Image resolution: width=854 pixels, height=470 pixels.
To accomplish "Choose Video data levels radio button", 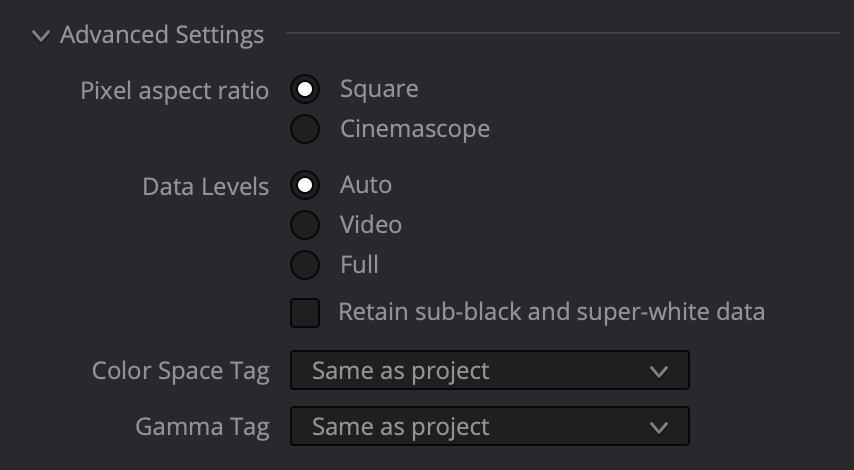I will tap(305, 225).
